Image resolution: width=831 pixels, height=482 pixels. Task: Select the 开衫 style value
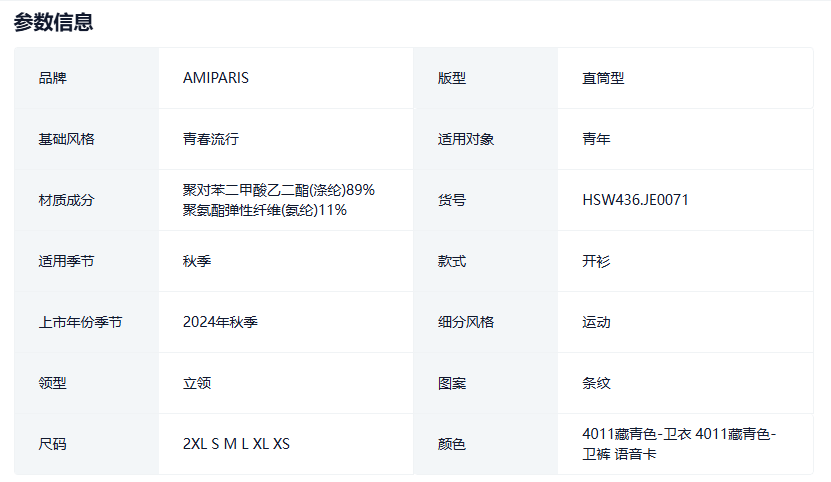pos(596,261)
